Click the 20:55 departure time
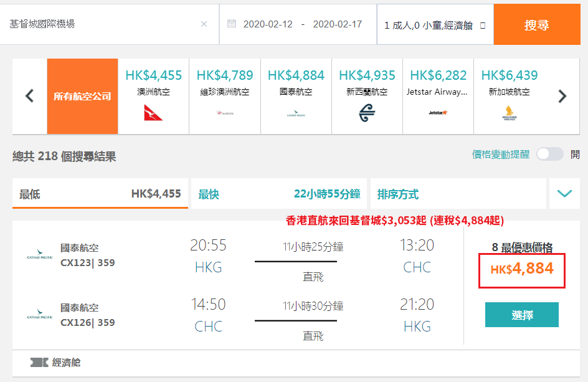The width and height of the screenshot is (588, 382). tap(208, 246)
